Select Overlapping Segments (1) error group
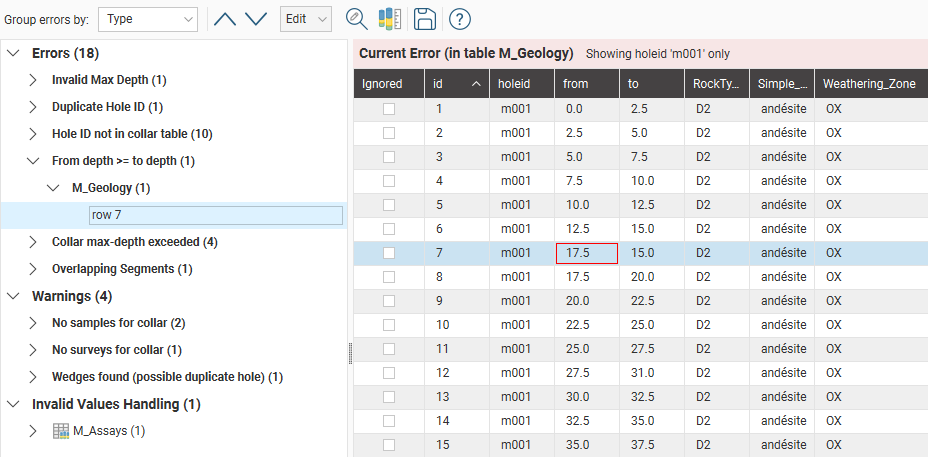This screenshot has height=457, width=928. [122, 269]
